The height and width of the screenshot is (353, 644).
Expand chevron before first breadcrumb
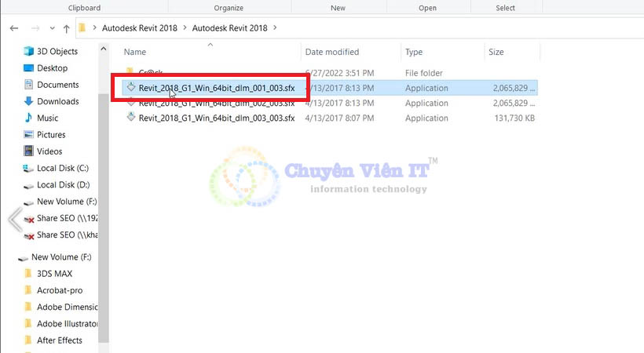click(x=94, y=27)
